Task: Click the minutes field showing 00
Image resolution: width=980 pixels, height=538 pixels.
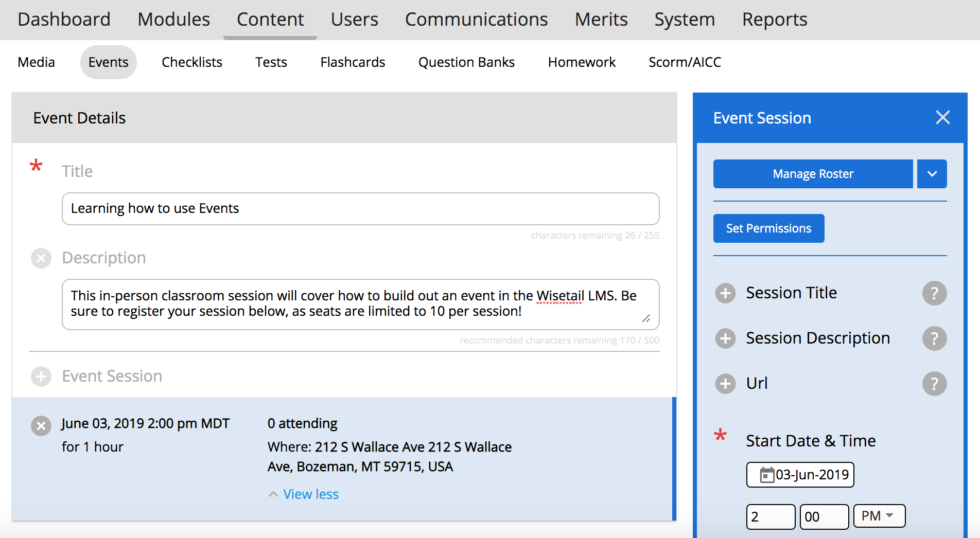Action: [825, 516]
